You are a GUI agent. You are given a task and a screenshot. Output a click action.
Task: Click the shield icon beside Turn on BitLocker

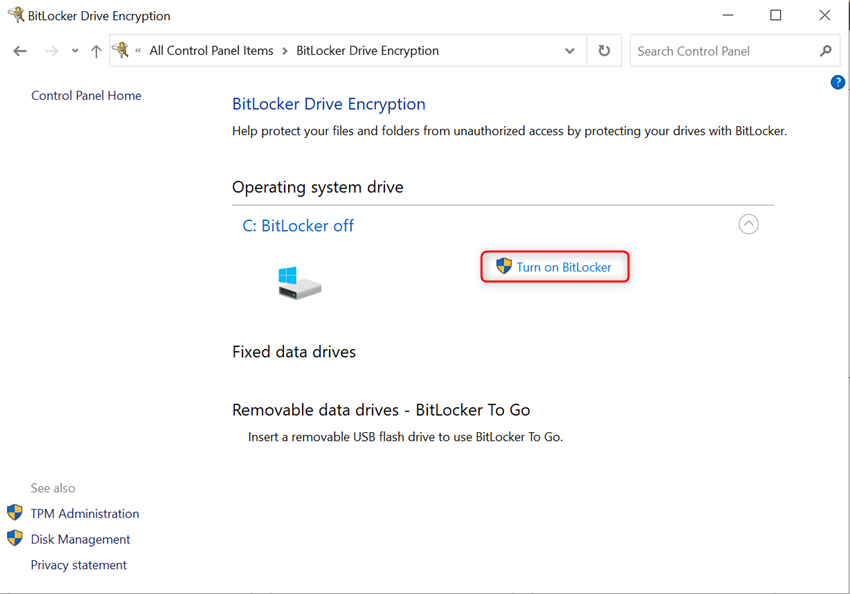point(504,266)
